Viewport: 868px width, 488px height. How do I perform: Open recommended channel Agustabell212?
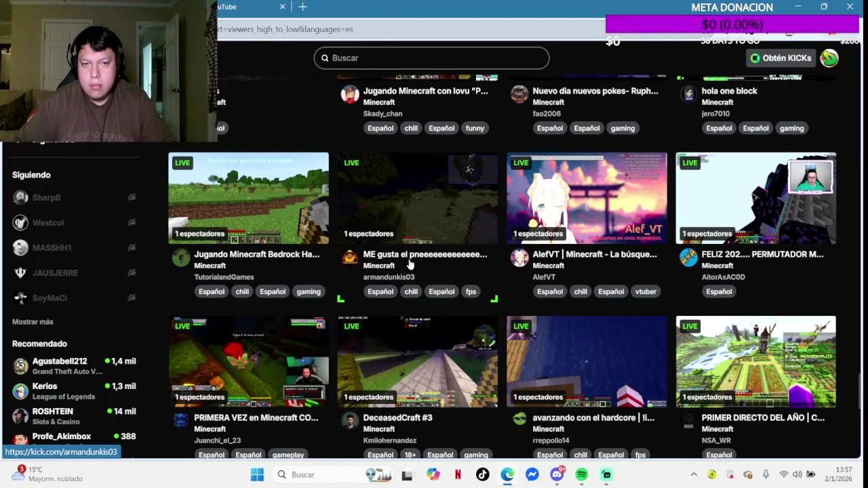pos(75,366)
